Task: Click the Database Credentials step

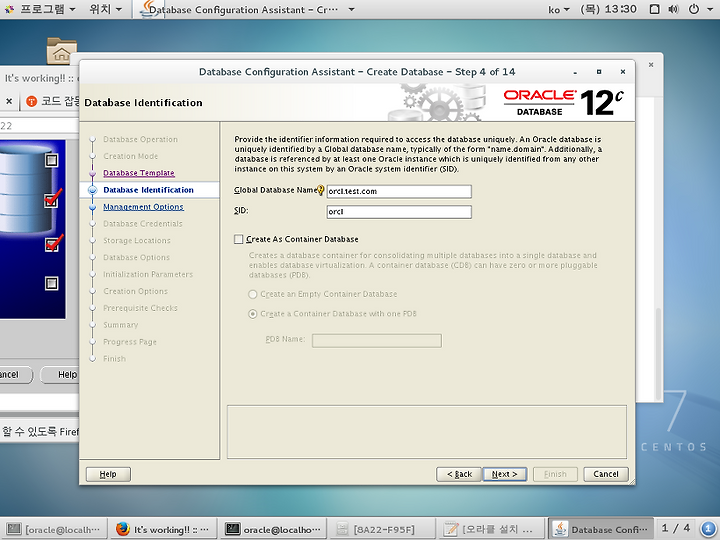Action: point(143,224)
